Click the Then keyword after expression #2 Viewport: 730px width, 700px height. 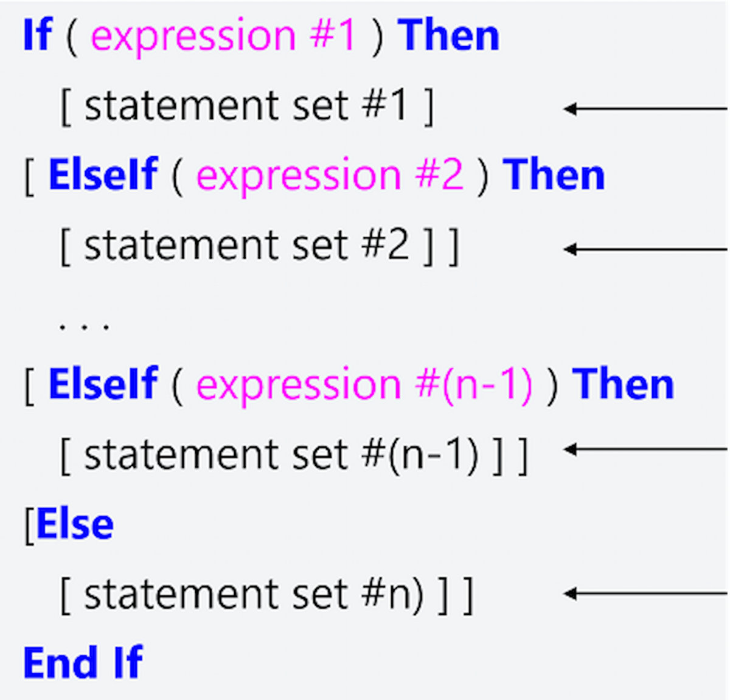click(x=554, y=175)
